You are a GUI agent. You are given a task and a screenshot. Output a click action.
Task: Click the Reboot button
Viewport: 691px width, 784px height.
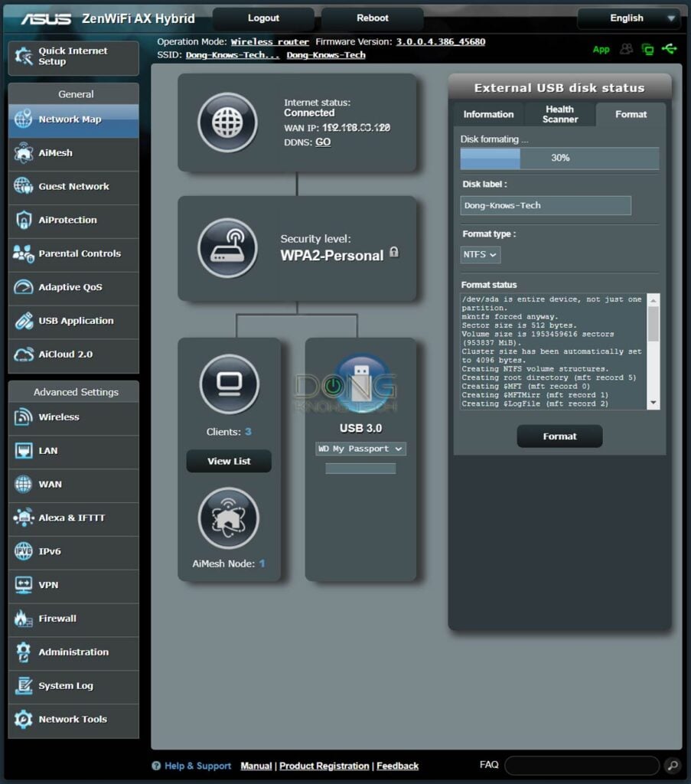point(372,18)
